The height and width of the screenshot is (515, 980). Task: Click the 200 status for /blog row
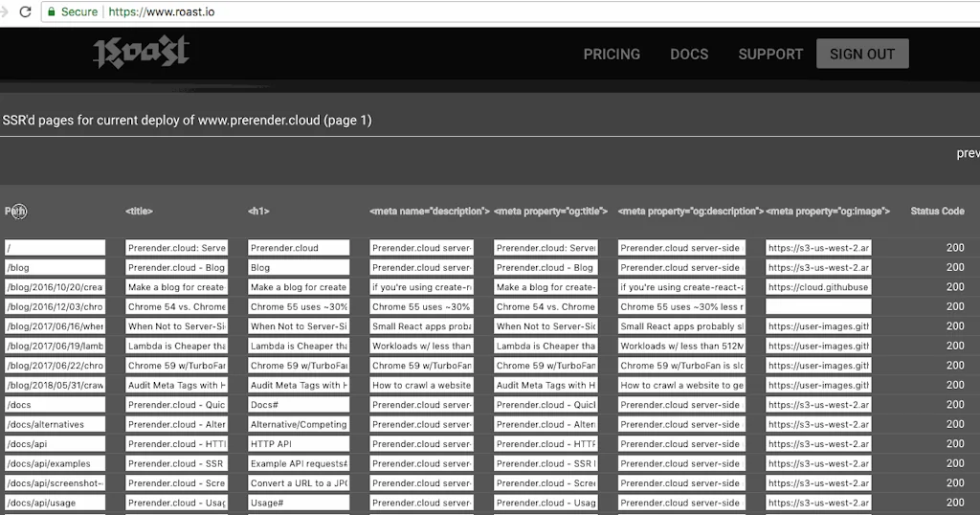click(955, 267)
